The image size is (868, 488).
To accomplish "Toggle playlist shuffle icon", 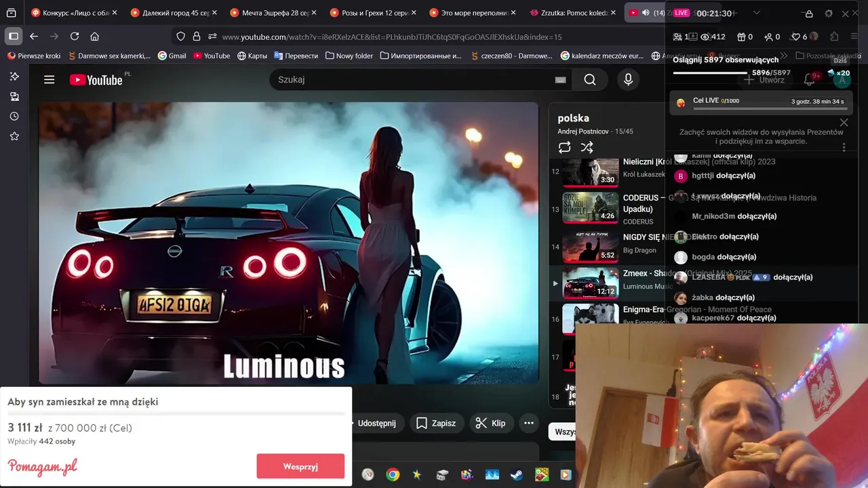I will pos(587,147).
